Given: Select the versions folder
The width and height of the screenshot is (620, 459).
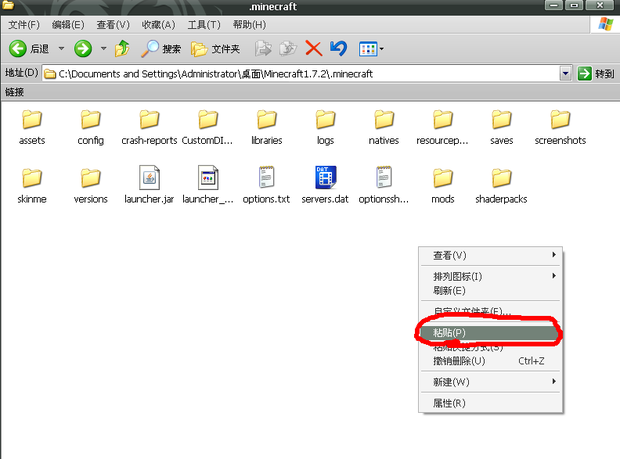Looking at the screenshot, I should [91, 185].
